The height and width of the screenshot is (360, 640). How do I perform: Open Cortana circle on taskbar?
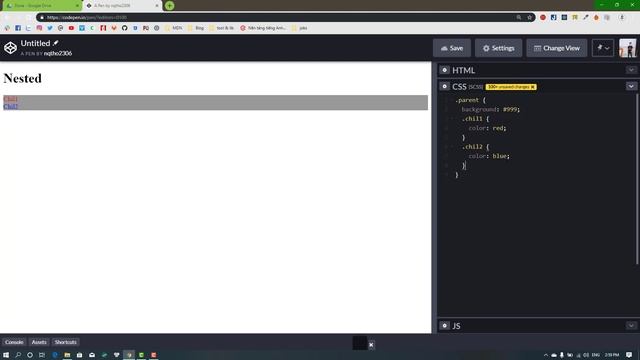(x=30, y=355)
